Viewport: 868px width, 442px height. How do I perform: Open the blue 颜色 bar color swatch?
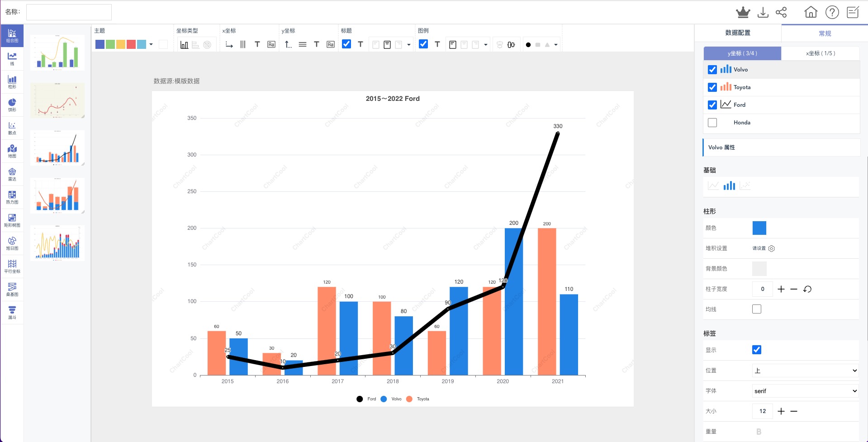tap(759, 228)
